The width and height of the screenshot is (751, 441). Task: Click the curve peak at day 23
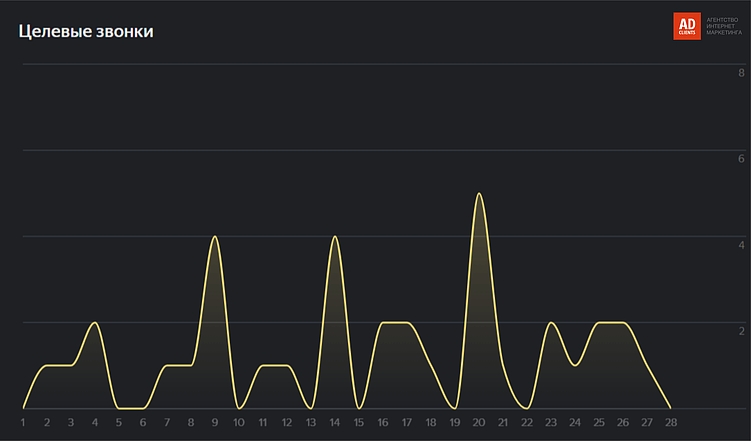pos(551,323)
